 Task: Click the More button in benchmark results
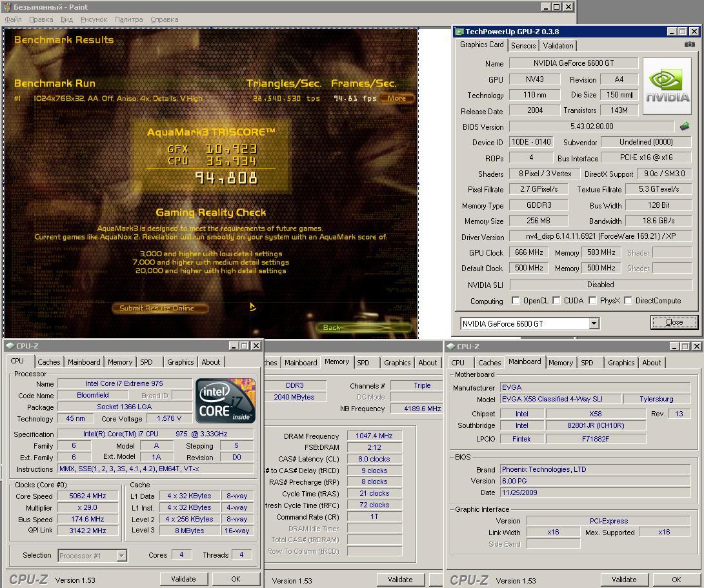(397, 98)
